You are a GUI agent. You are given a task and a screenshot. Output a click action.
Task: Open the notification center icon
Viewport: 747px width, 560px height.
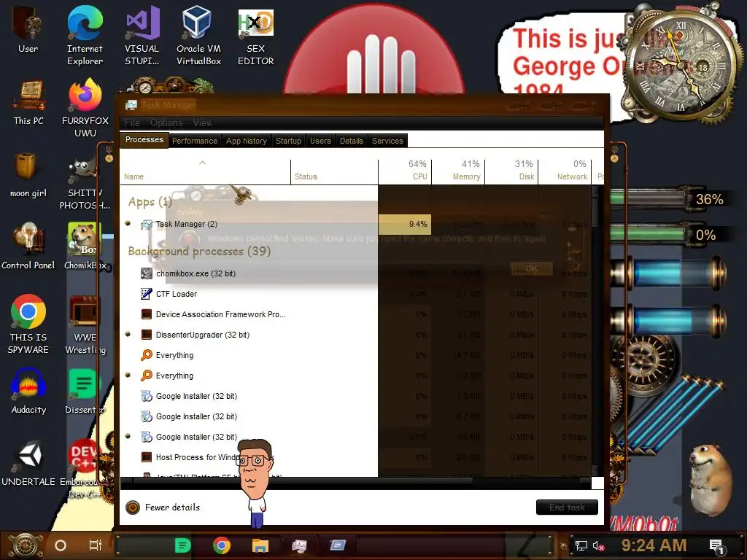[716, 547]
